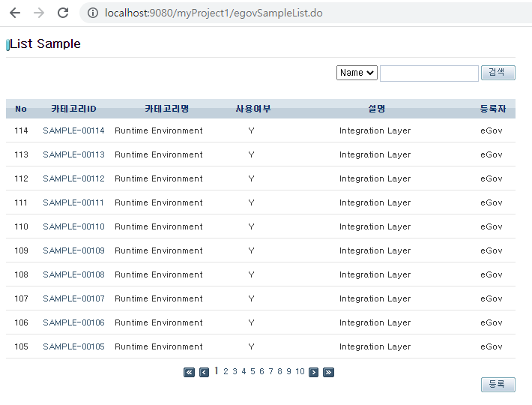Focus the search keyword text field
Image resolution: width=532 pixels, height=405 pixels.
429,73
